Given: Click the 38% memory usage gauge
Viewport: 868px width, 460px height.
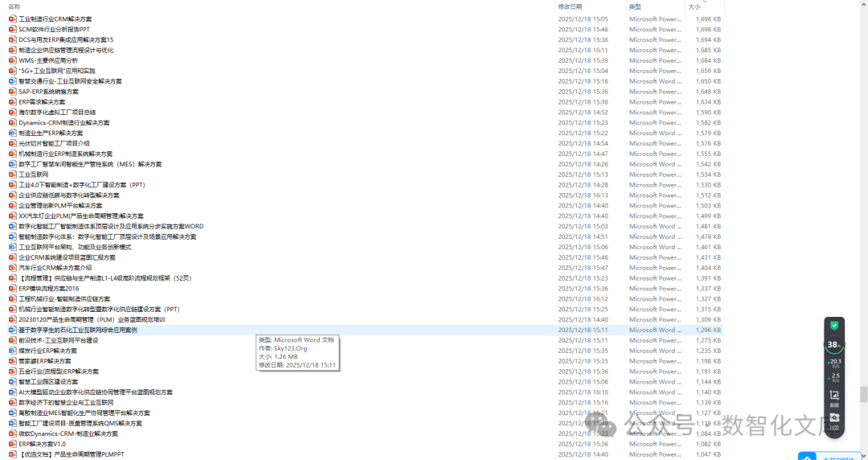Looking at the screenshot, I should (x=834, y=344).
